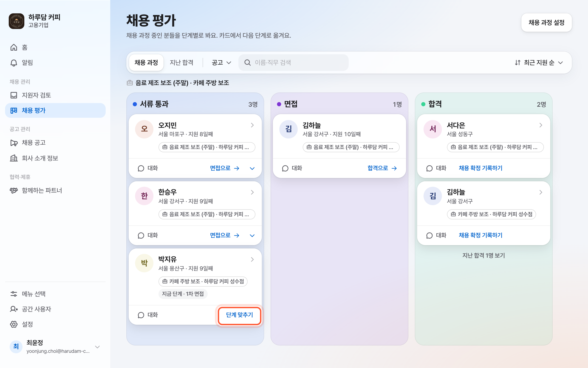Open the 지난 합격 1명 보기 link

483,255
